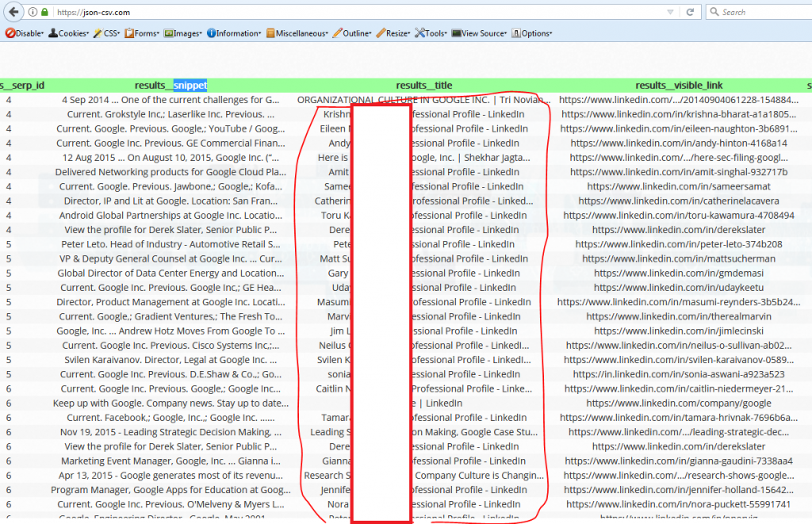Select the '4 Sep 2014 ... One of the current challenges' snippet
The width and height of the screenshot is (812, 524).
(171, 100)
